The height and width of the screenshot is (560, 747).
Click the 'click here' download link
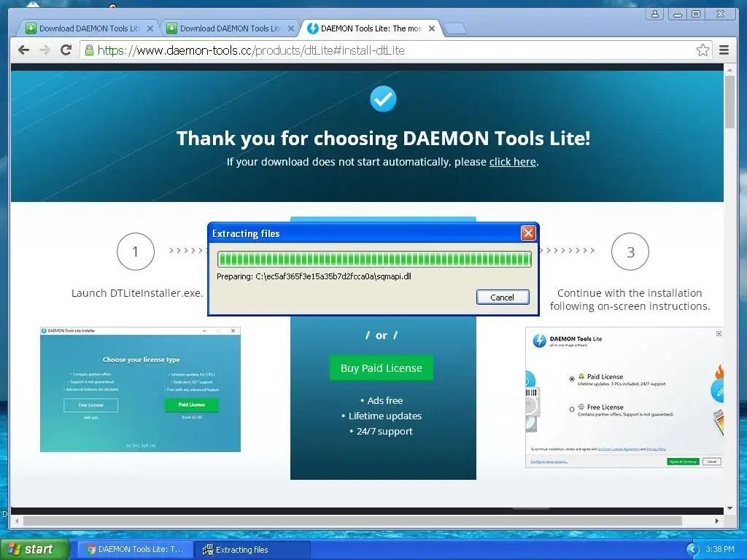coord(513,162)
